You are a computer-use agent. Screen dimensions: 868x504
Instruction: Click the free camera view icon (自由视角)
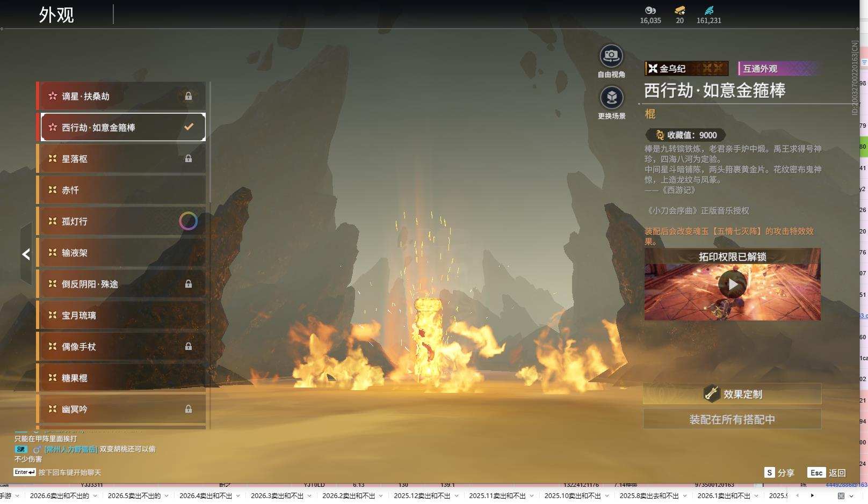coord(611,56)
